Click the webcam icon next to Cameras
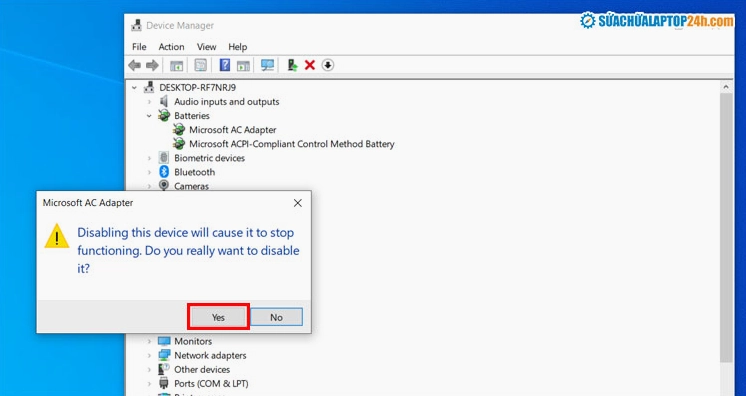Image resolution: width=746 pixels, height=396 pixels. [164, 185]
